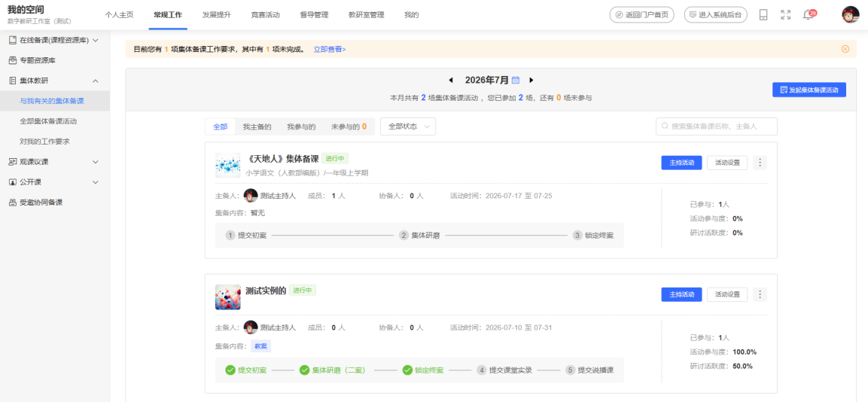Click 主持活动 for 测试实例的
The height and width of the screenshot is (402, 868).
point(681,294)
